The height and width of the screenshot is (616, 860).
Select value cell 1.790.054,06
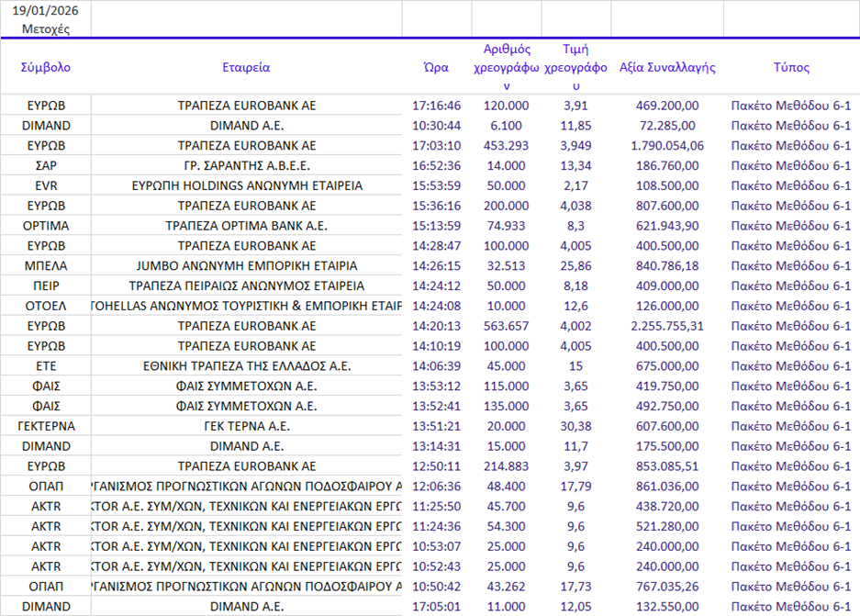pyautogui.click(x=667, y=146)
